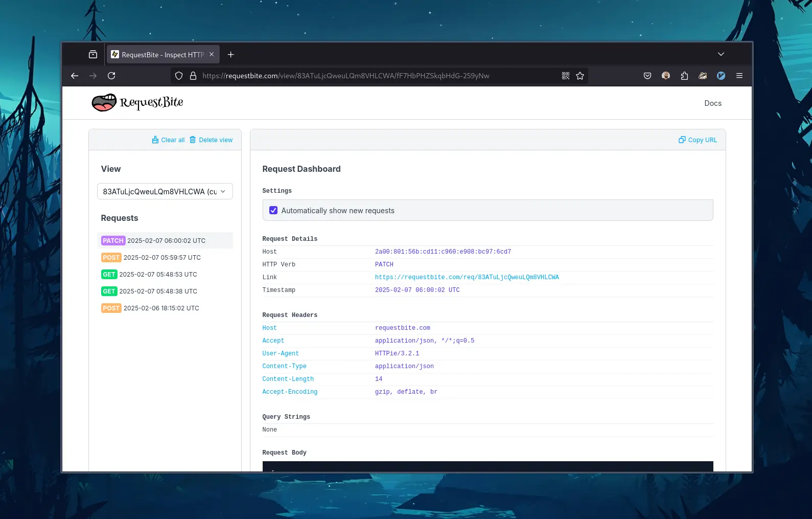Click the HTTPie/3.2.1 value

click(x=397, y=353)
